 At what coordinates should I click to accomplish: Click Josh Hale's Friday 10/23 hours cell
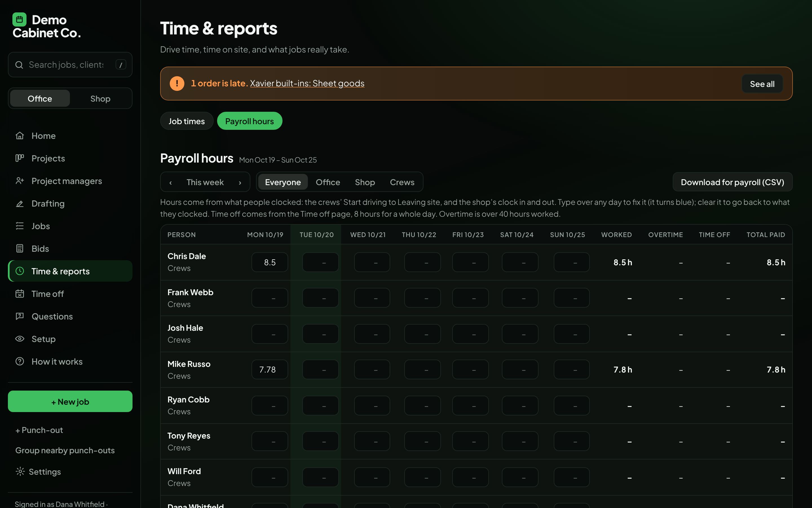[x=470, y=334]
